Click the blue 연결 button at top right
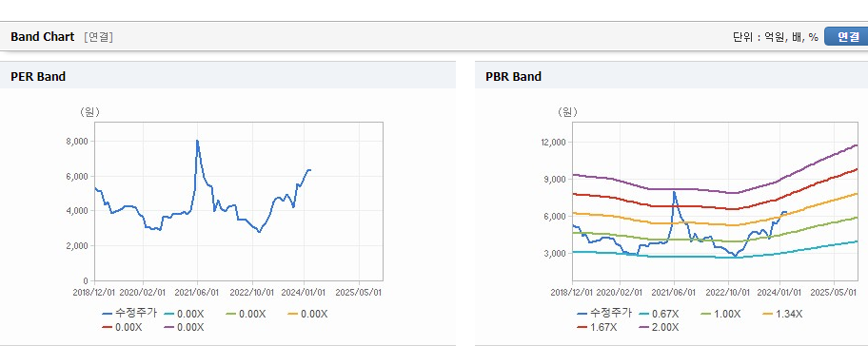The width and height of the screenshot is (868, 346). click(846, 37)
